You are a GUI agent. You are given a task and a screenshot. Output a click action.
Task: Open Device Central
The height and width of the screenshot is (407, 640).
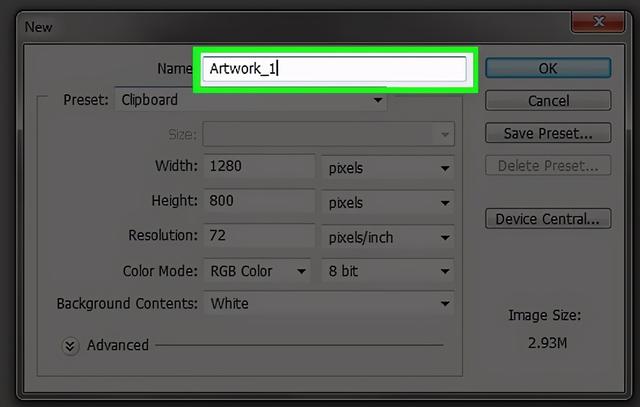click(x=547, y=218)
